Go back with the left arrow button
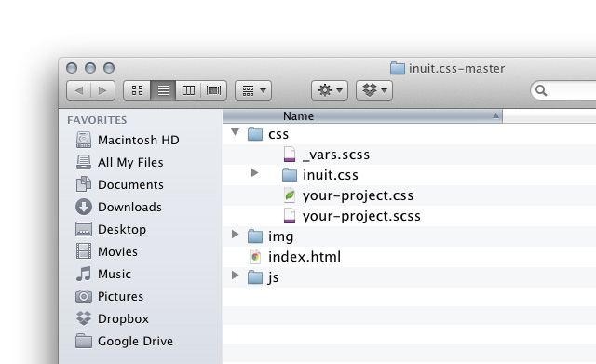Viewport: 596px width, 364px height. [x=78, y=90]
